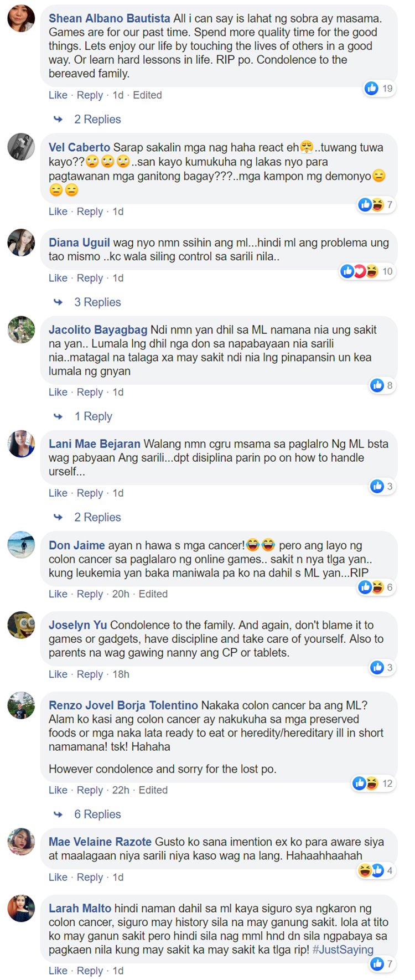Click the like icon on Larah Malto's comment
The image size is (415, 980).
377,964
